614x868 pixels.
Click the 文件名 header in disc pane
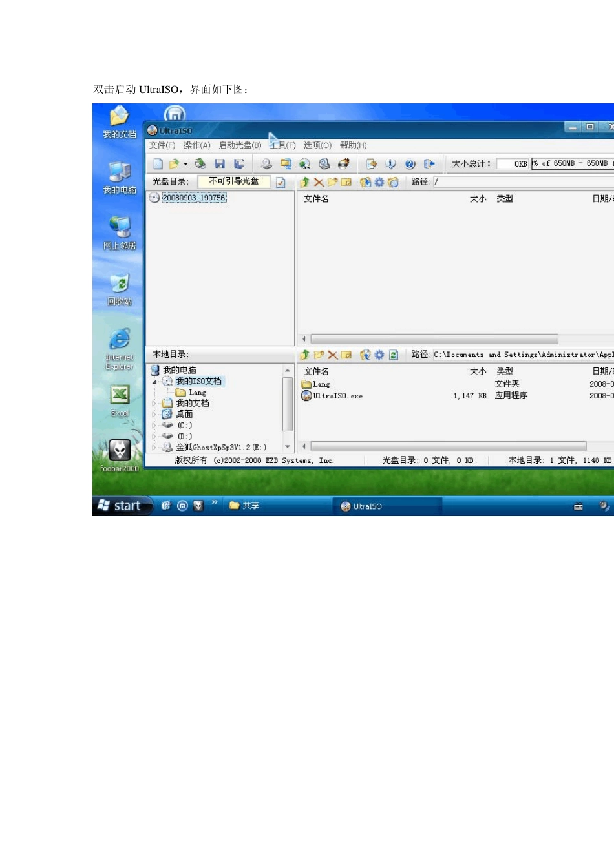pos(317,199)
